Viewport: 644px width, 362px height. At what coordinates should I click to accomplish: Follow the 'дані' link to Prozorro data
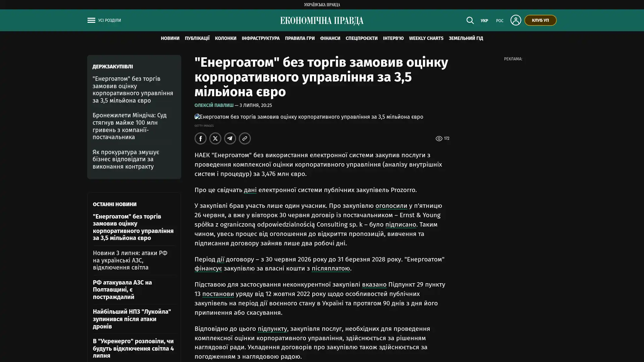(x=250, y=190)
